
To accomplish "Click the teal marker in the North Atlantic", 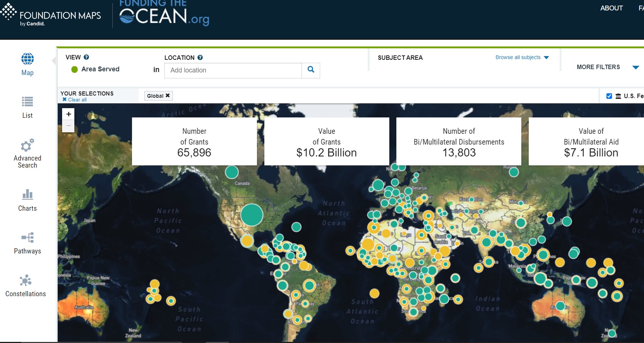I will click(296, 227).
